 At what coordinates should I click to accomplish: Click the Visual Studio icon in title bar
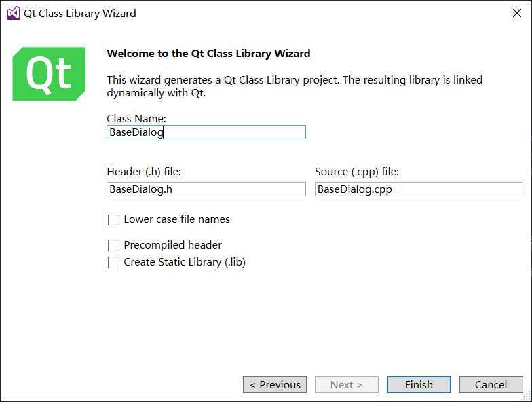pos(14,14)
